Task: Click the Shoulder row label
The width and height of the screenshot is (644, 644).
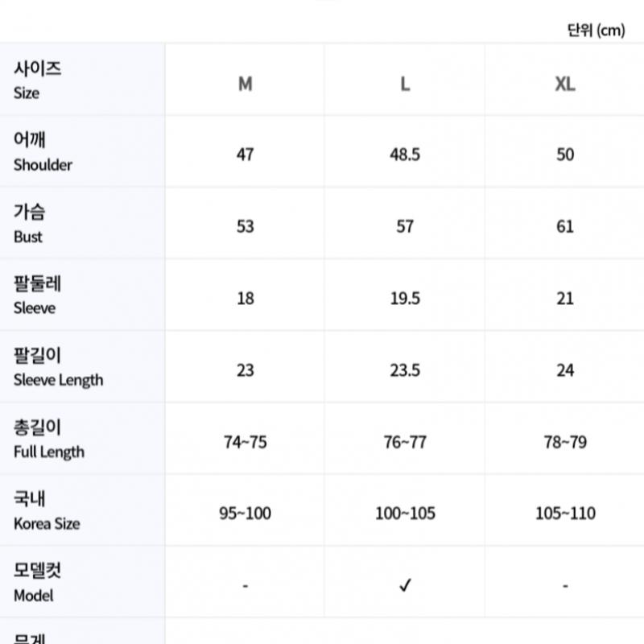Action: click(43, 151)
